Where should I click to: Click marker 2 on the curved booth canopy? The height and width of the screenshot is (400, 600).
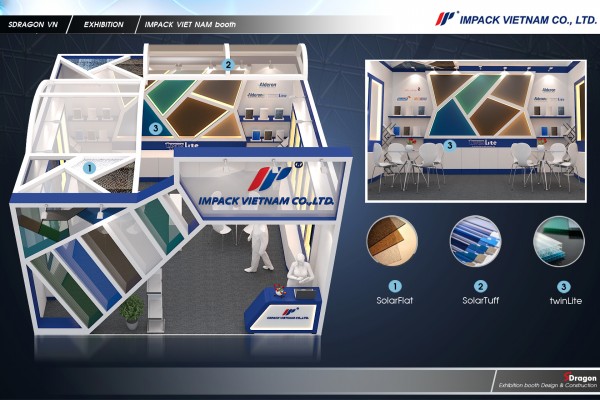[228, 65]
